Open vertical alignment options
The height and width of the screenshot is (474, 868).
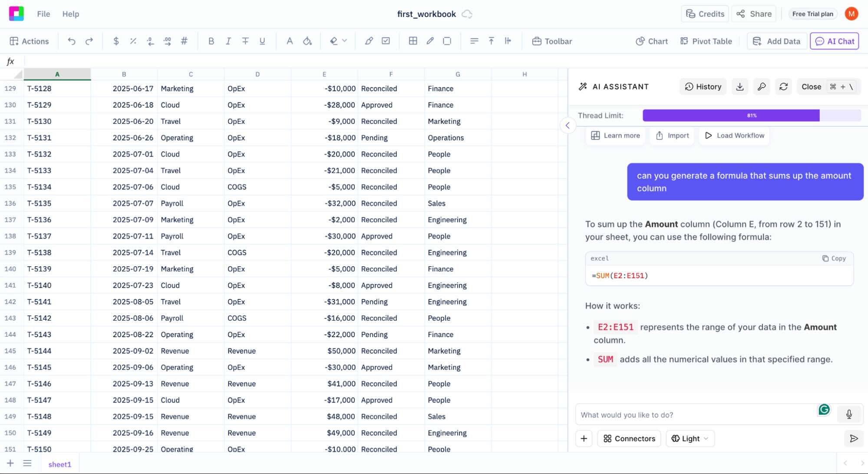click(x=491, y=41)
